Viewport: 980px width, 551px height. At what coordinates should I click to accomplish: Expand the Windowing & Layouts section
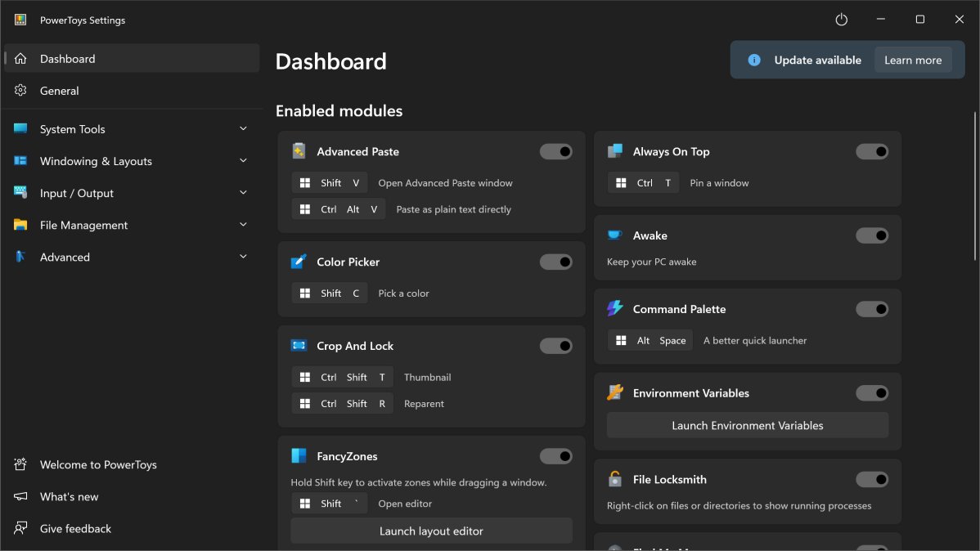243,161
